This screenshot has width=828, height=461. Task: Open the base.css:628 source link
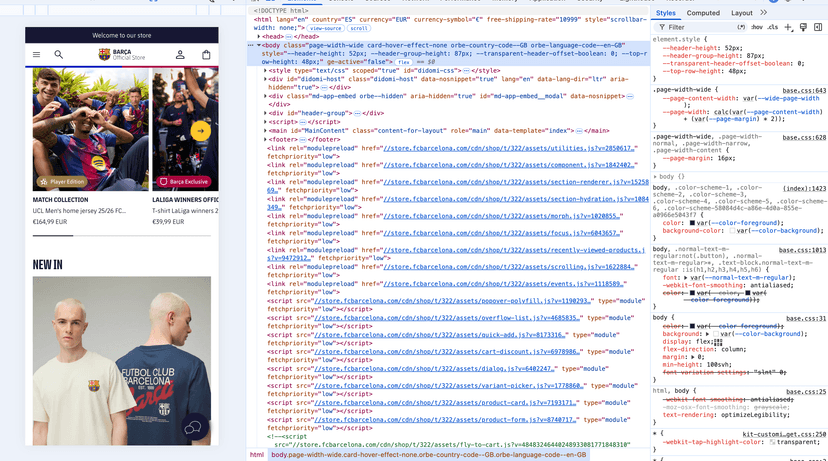coord(804,138)
